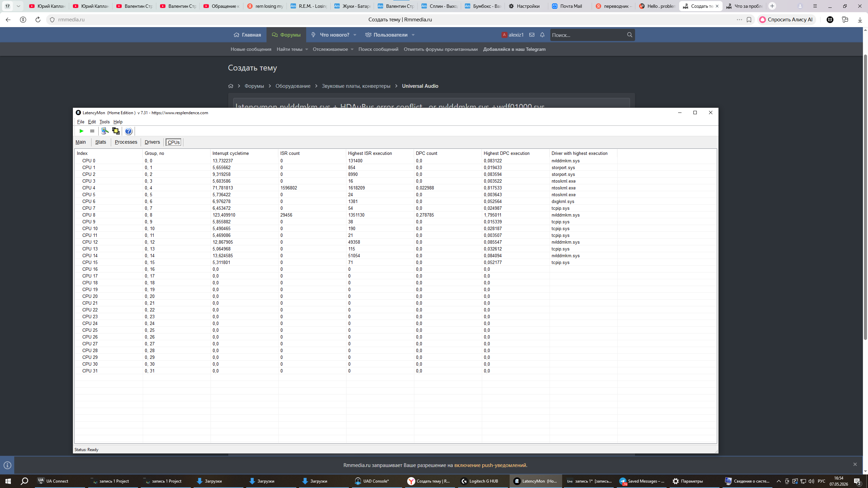Open Windows Start menu
868x488 pixels.
tap(8, 481)
